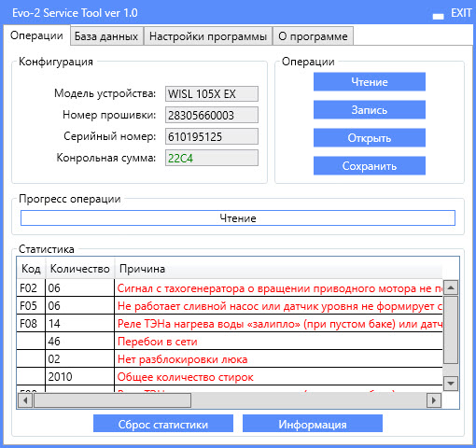Screen dimensions: 476x448
Task: Click the operation progress bar
Action: coord(238,218)
